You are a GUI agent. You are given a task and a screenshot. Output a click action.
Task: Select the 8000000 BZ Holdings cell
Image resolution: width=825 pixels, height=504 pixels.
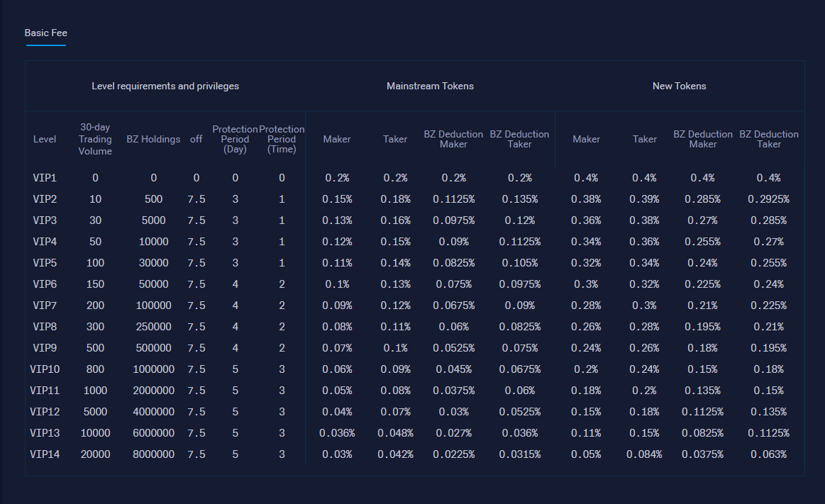153,454
